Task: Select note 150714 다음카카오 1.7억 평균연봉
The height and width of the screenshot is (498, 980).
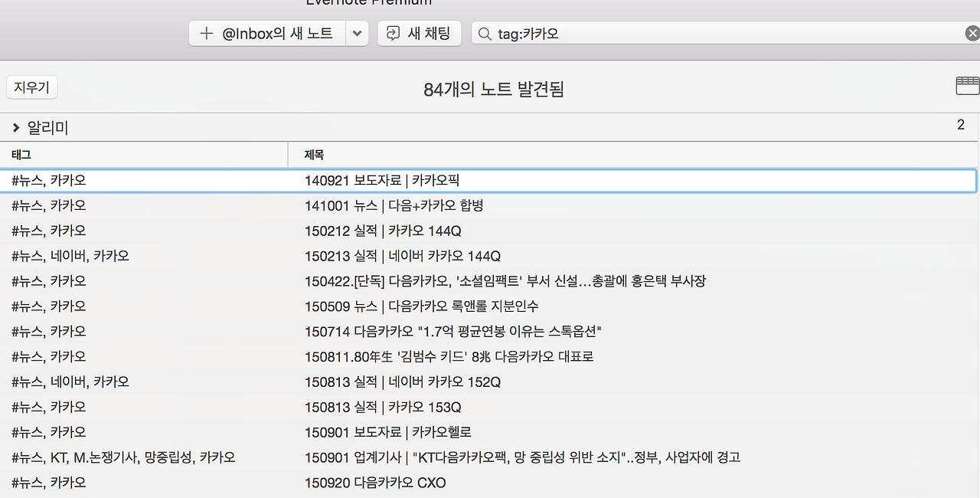Action: pyautogui.click(x=488, y=332)
